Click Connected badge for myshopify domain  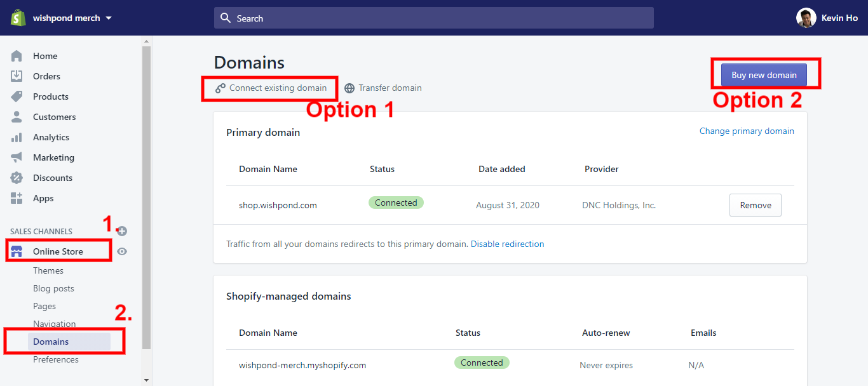482,363
